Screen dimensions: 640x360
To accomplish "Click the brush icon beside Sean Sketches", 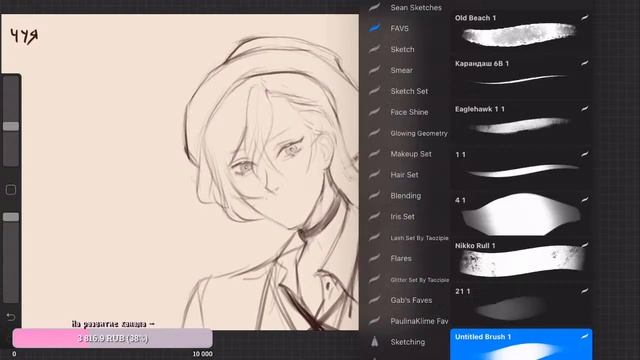I will [x=375, y=7].
